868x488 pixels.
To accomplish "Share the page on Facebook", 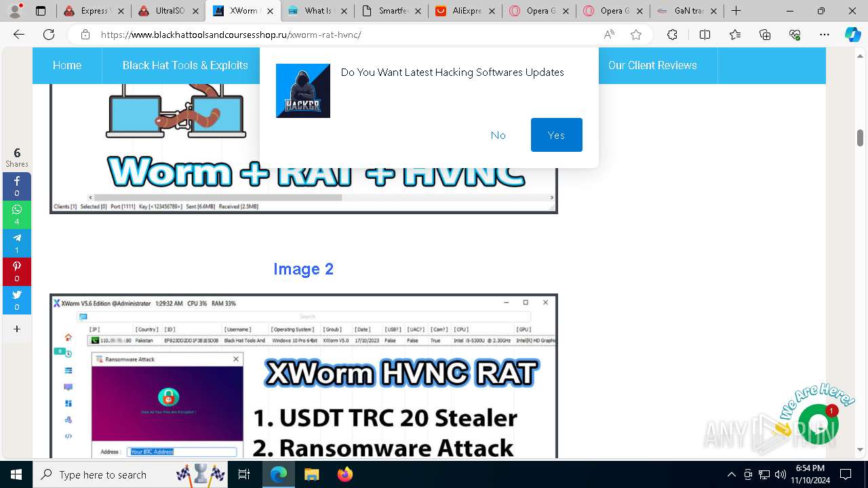I will coord(17,186).
